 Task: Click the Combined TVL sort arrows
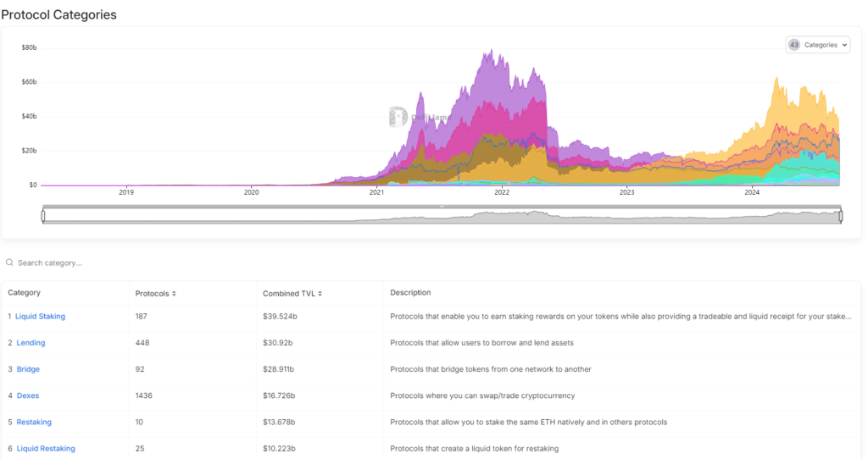coord(320,294)
